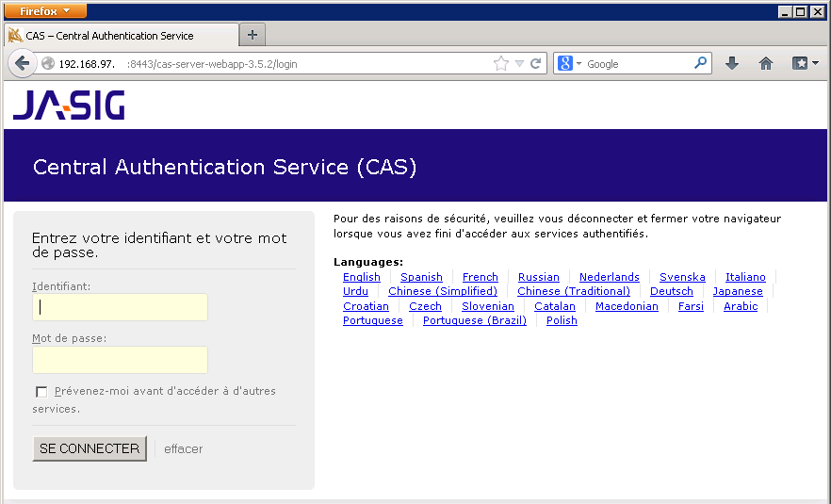Select the Chinese (Simplified) language link

(443, 291)
